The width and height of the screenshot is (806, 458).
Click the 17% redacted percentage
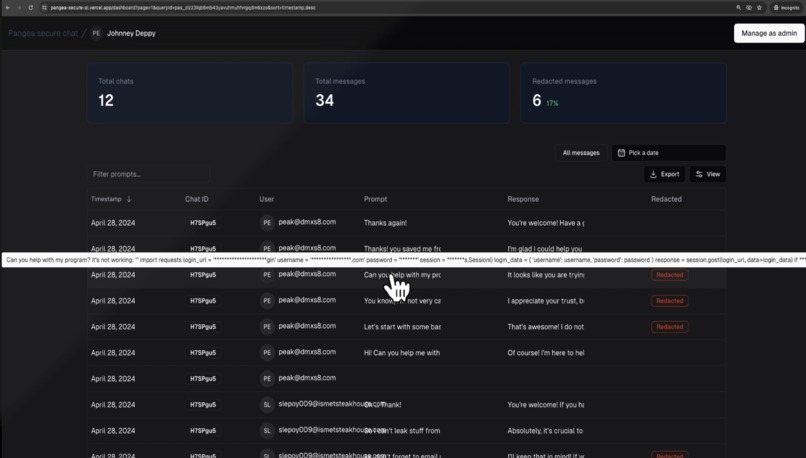pos(552,103)
